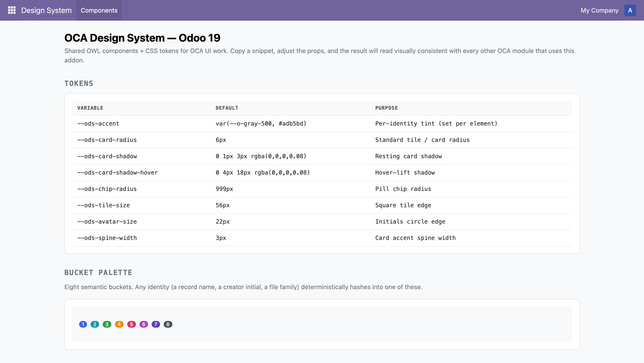This screenshot has width=644, height=363.
Task: Pick the dark gray bucket chip 8
Action: (168, 324)
